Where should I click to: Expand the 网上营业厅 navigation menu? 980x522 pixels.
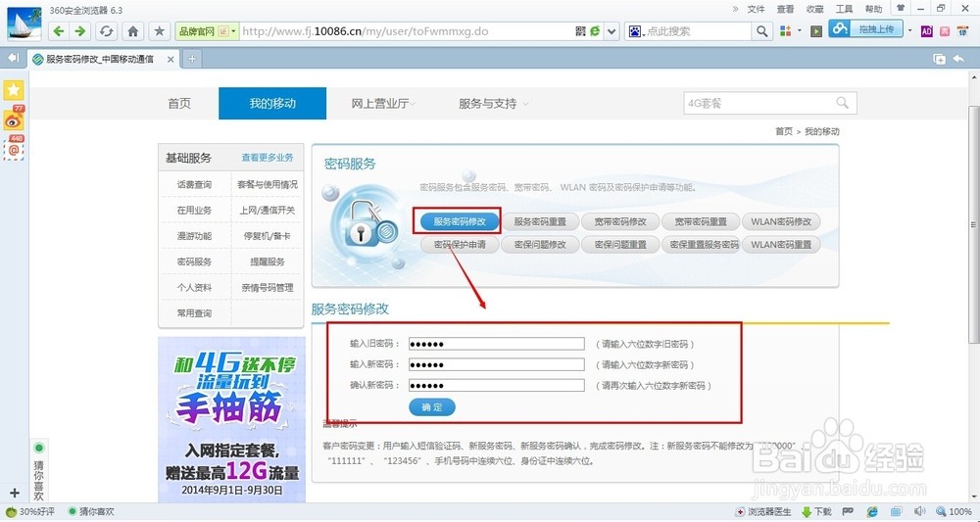[382, 104]
